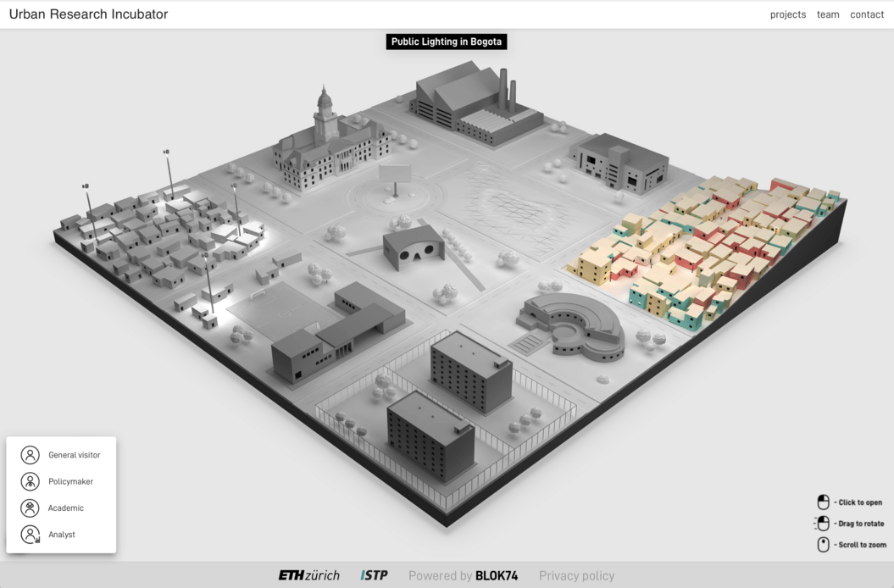Click the ETH Zürich logo
The width and height of the screenshot is (894, 588).
[x=308, y=575]
